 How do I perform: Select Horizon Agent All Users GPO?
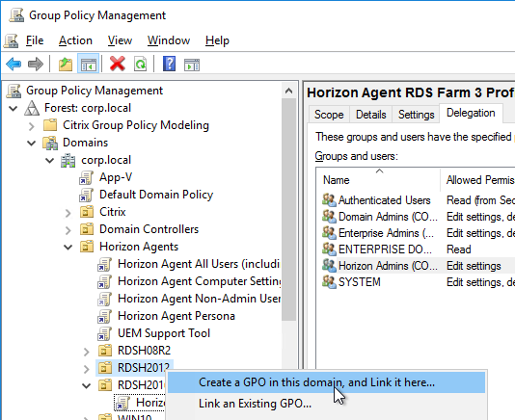(199, 264)
